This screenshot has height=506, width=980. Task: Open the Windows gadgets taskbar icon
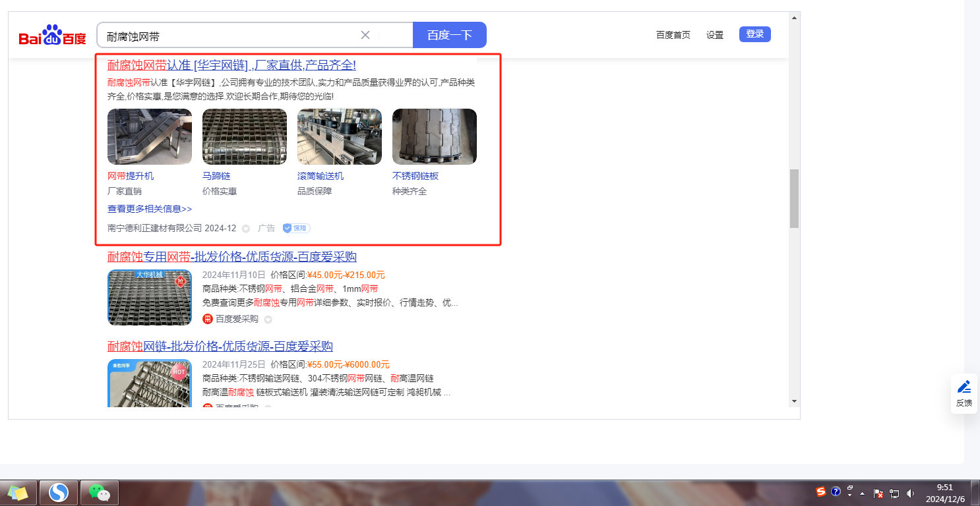(x=18, y=492)
